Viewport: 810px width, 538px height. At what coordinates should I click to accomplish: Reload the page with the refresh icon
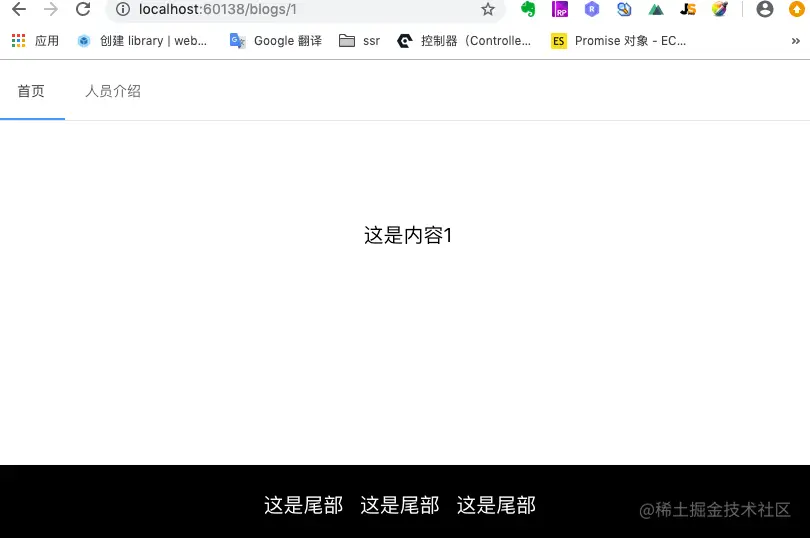click(83, 9)
